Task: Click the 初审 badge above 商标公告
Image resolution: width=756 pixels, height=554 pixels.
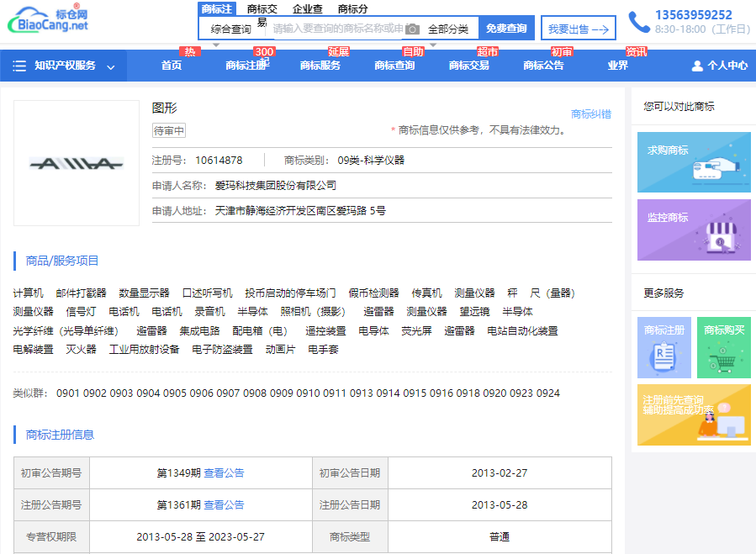Action: [x=562, y=51]
